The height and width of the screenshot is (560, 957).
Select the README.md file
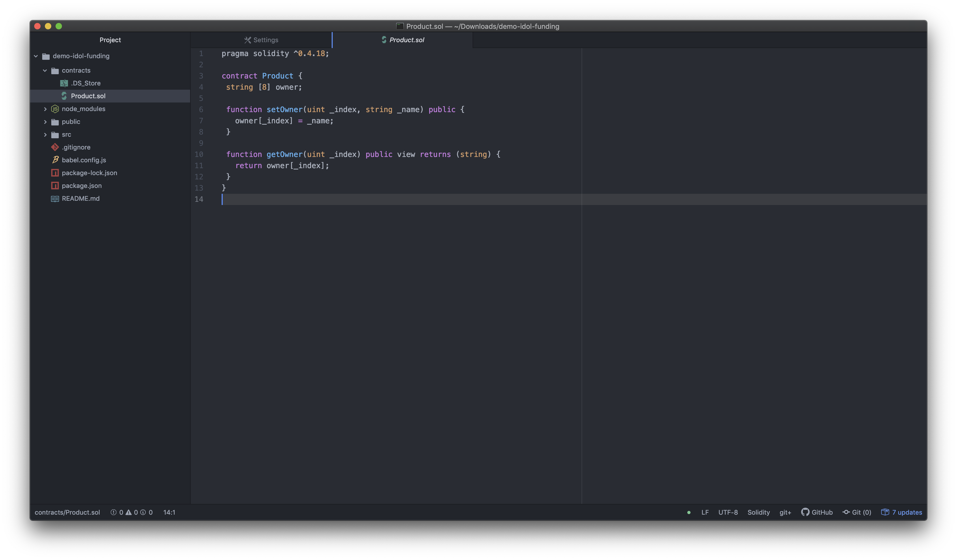(x=80, y=198)
